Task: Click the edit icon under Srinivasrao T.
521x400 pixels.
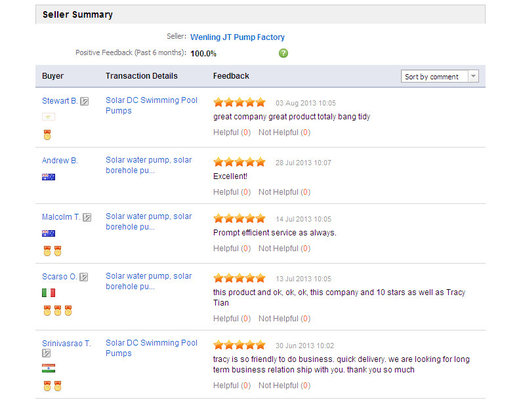Action: tap(46, 353)
